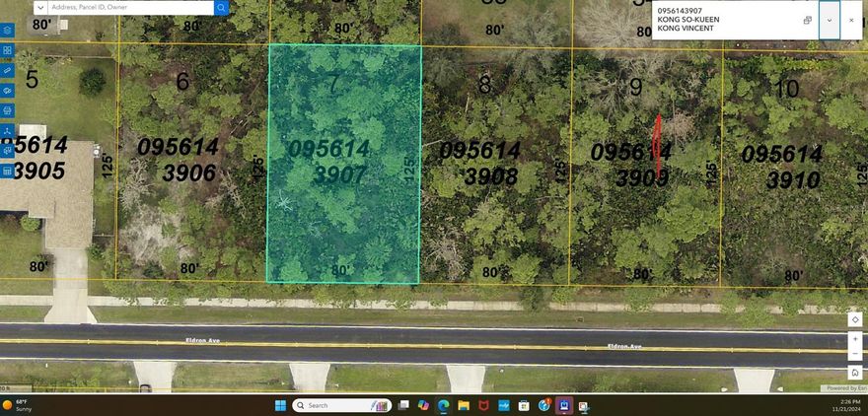Expand the parcel popup details chevron
Image resolution: width=868 pixels, height=416 pixels.
pyautogui.click(x=830, y=20)
